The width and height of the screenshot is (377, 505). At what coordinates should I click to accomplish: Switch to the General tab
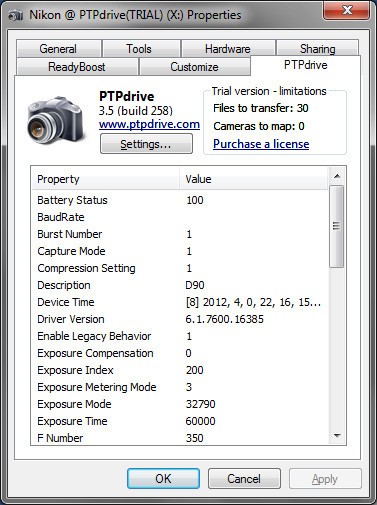(58, 49)
